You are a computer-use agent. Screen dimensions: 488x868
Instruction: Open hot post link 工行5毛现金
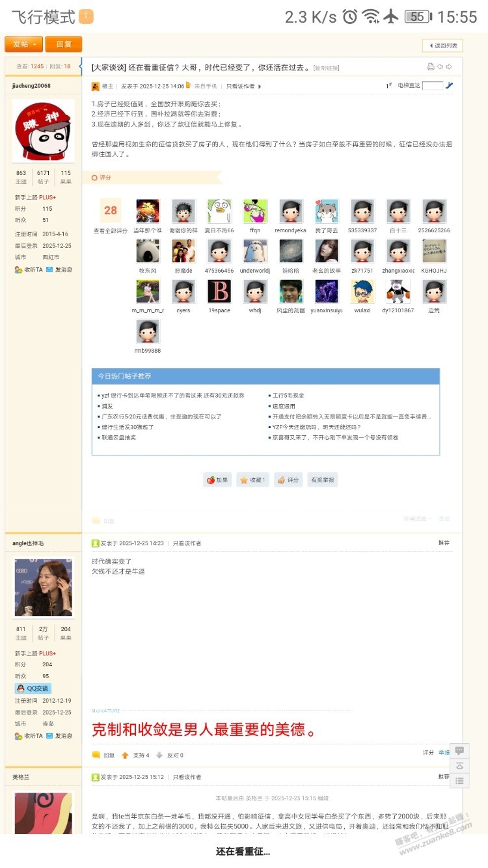288,396
